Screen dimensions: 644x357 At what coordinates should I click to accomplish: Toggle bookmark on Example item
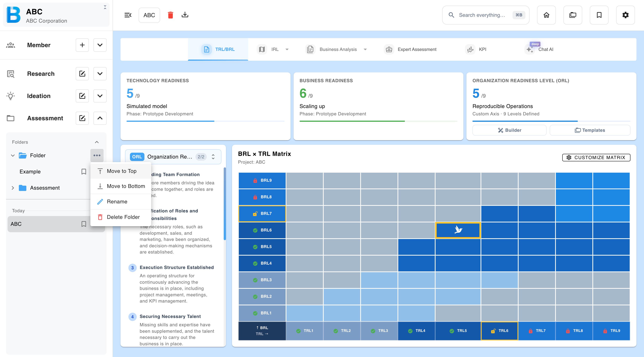[84, 172]
